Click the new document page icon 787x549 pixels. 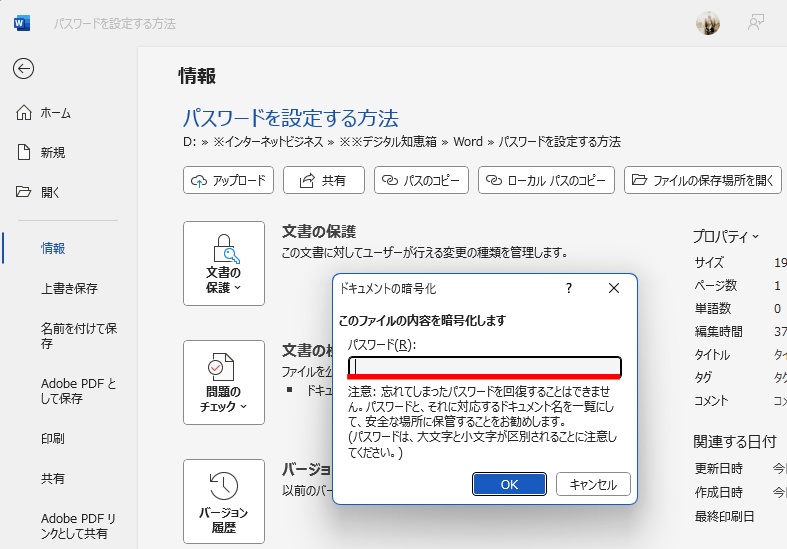(x=24, y=152)
